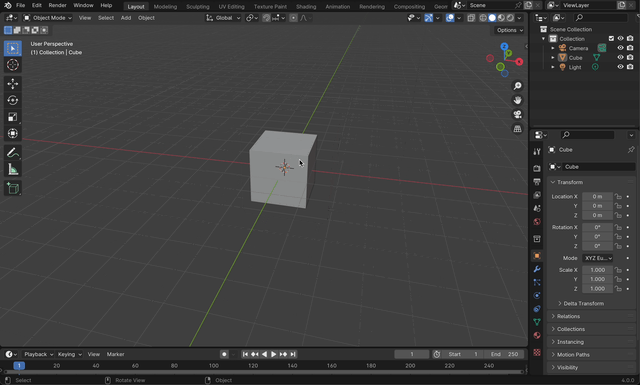Jump to the start frame
Viewport: 640px width, 385px height.
[x=245, y=354]
